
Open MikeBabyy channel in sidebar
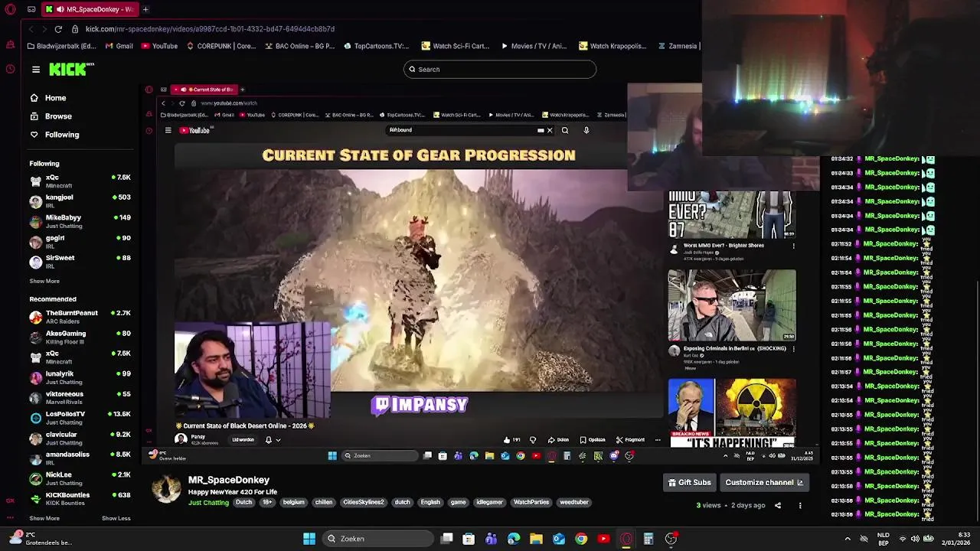click(80, 221)
